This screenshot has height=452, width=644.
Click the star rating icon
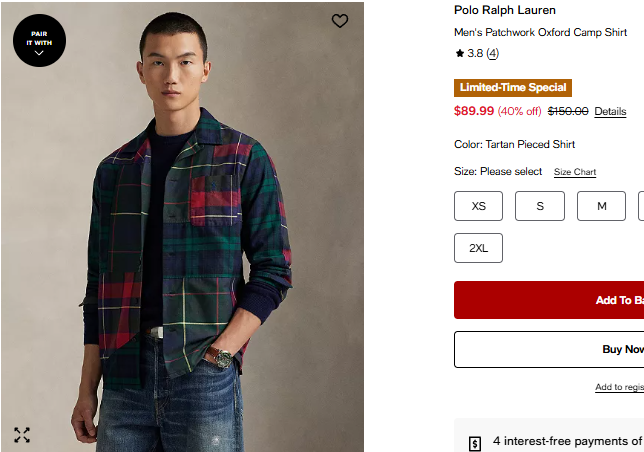click(x=459, y=53)
